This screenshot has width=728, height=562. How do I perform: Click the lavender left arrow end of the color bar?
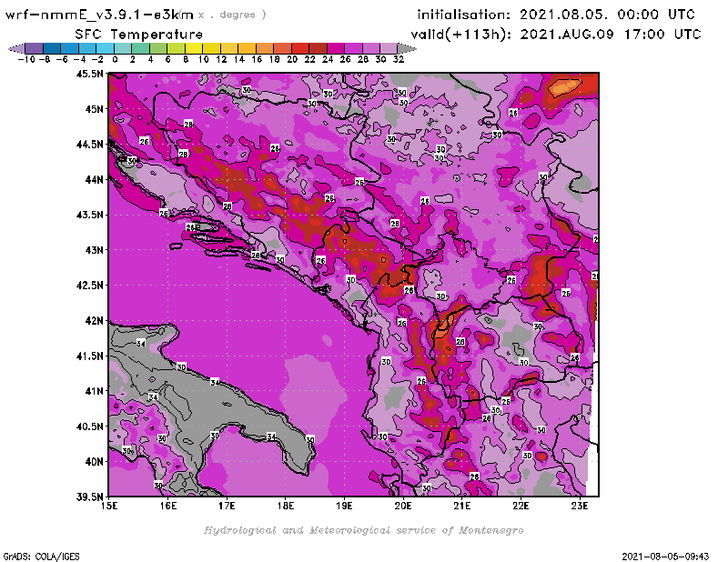coord(16,48)
